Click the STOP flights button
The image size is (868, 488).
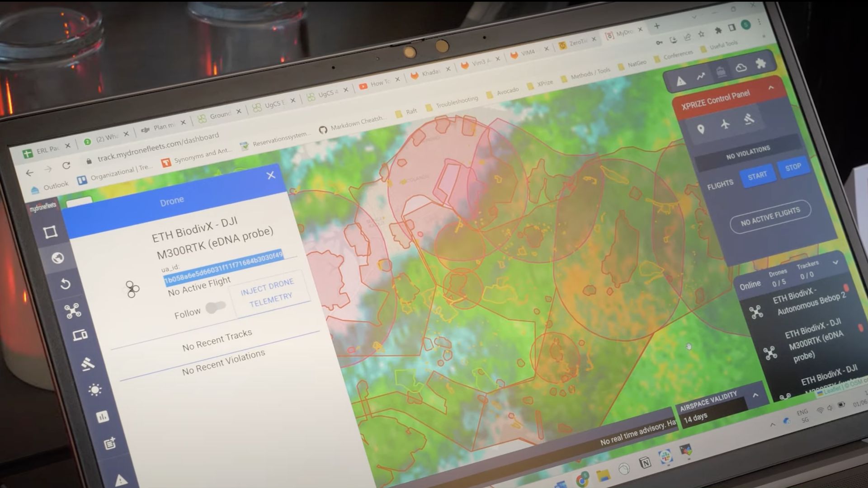click(793, 167)
